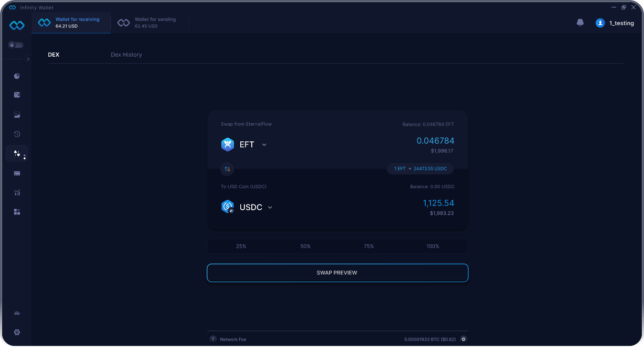Screen dimensions: 644x348
Task: Click the 0.00001933 BTC fee value
Action: point(431,340)
